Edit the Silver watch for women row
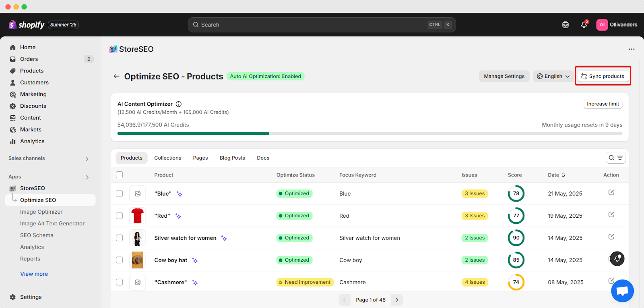 click(611, 237)
